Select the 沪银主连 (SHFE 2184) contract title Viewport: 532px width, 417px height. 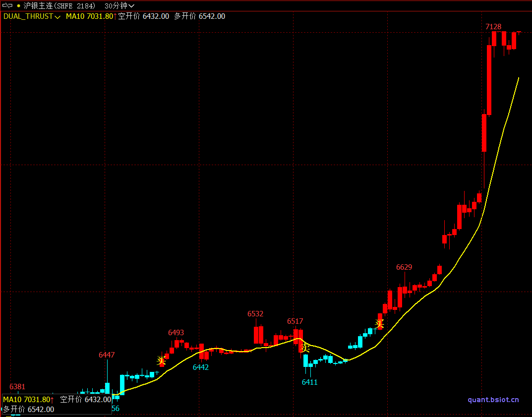pos(59,6)
